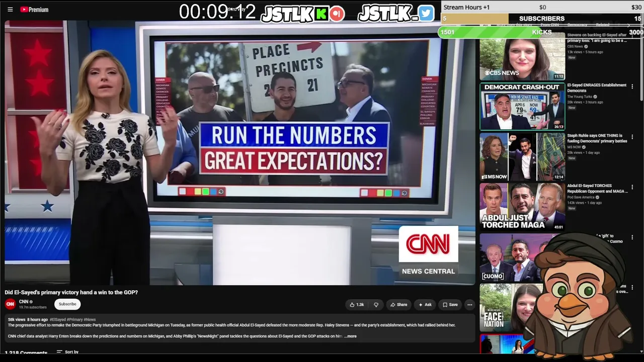Click '13k views • 5 hours ago' text
The height and width of the screenshot is (362, 644).
point(585,52)
